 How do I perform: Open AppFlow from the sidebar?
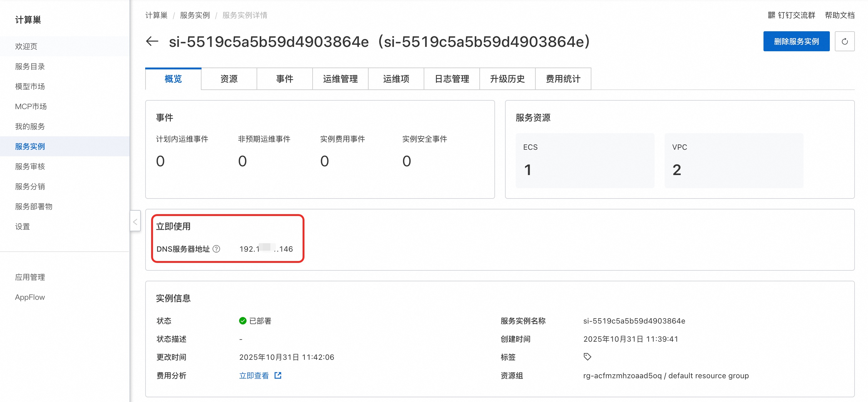tap(30, 297)
